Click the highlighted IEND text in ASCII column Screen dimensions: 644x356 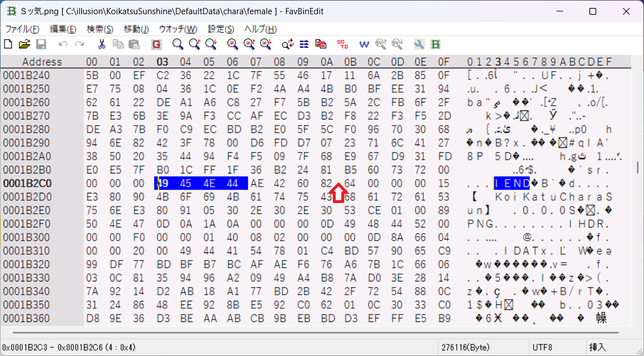click(512, 183)
